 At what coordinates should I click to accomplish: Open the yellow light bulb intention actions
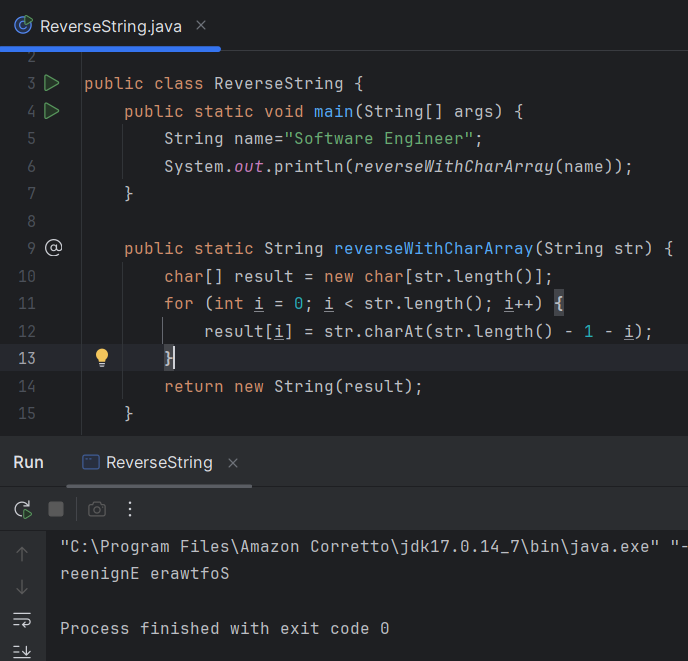click(101, 358)
